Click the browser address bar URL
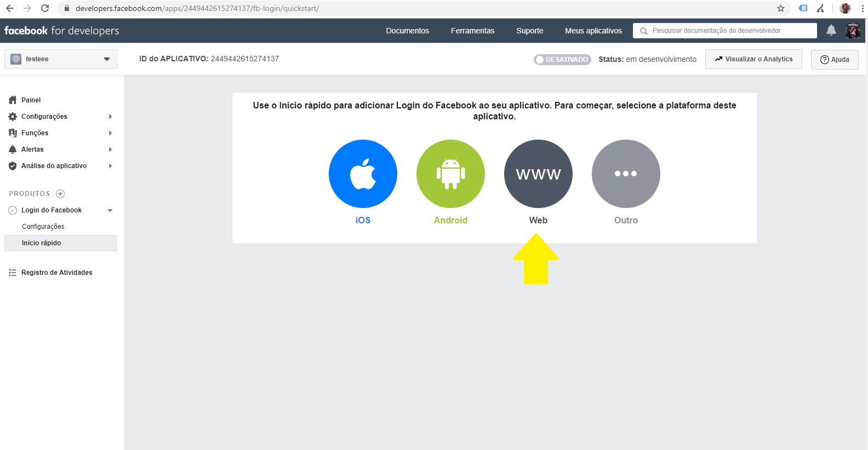 [x=197, y=8]
